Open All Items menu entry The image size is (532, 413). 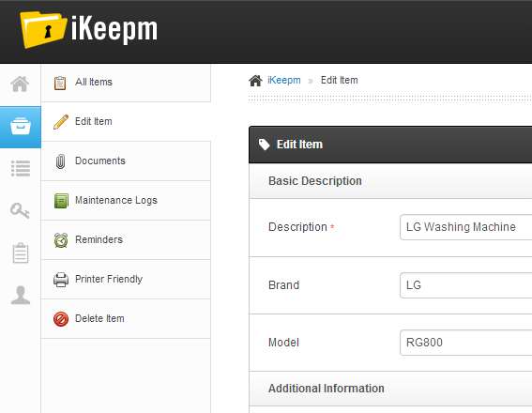126,83
